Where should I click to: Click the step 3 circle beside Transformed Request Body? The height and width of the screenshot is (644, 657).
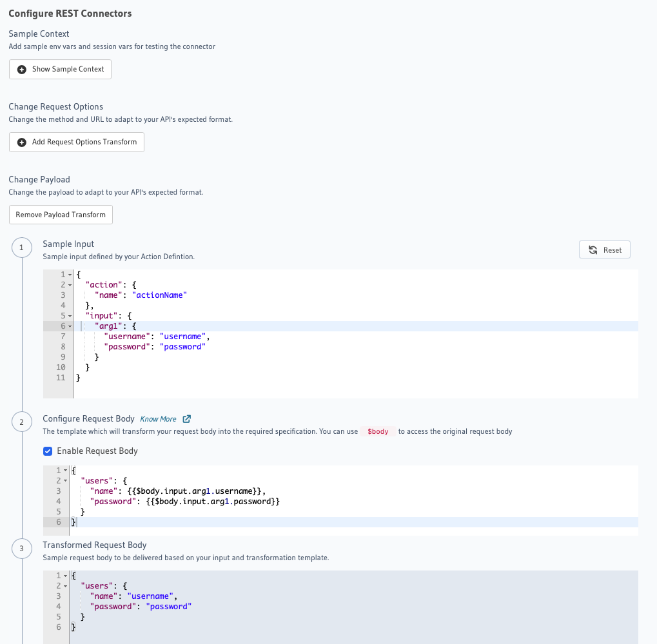[22, 549]
